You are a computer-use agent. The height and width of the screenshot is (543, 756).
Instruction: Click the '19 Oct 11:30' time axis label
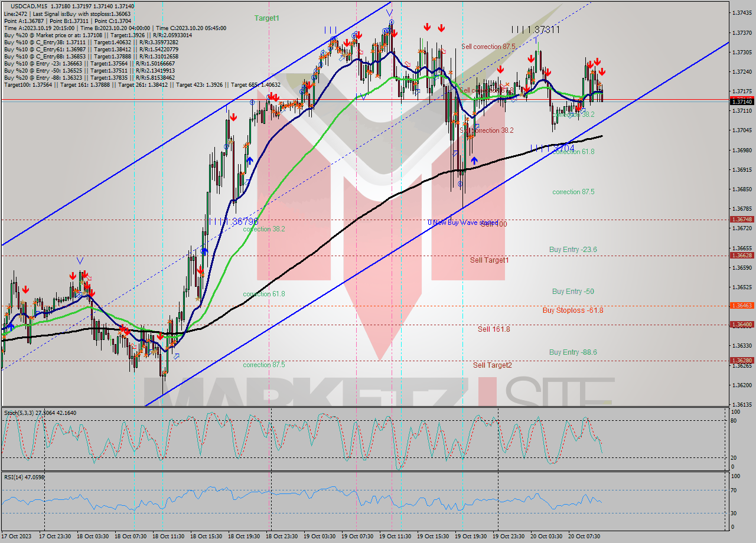coord(394,537)
